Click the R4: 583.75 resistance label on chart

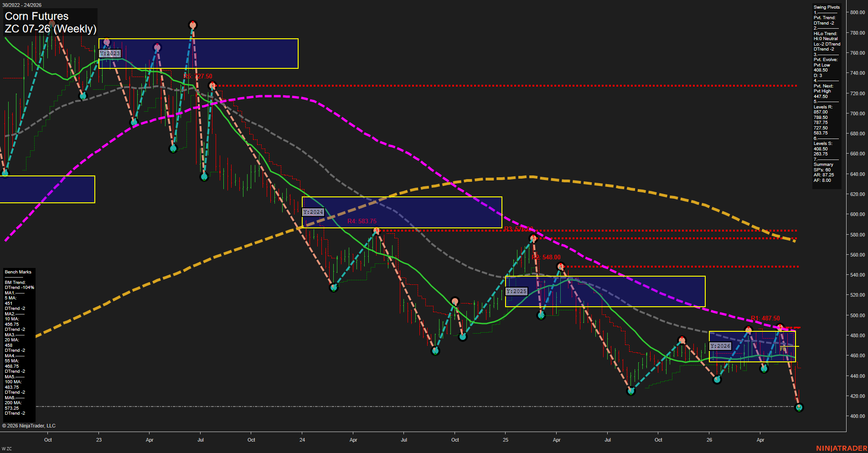pos(362,221)
